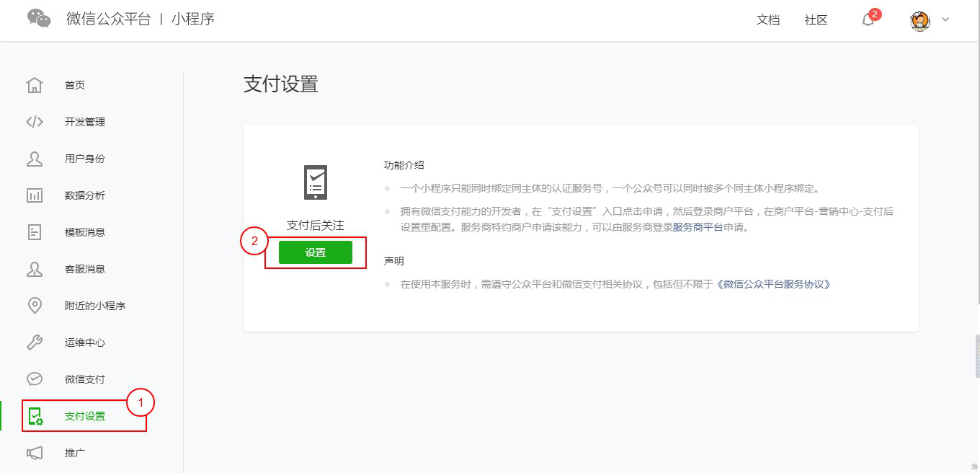Viewport: 980px width, 473px height.
Task: Select 运维中心 in the sidebar
Action: (85, 342)
